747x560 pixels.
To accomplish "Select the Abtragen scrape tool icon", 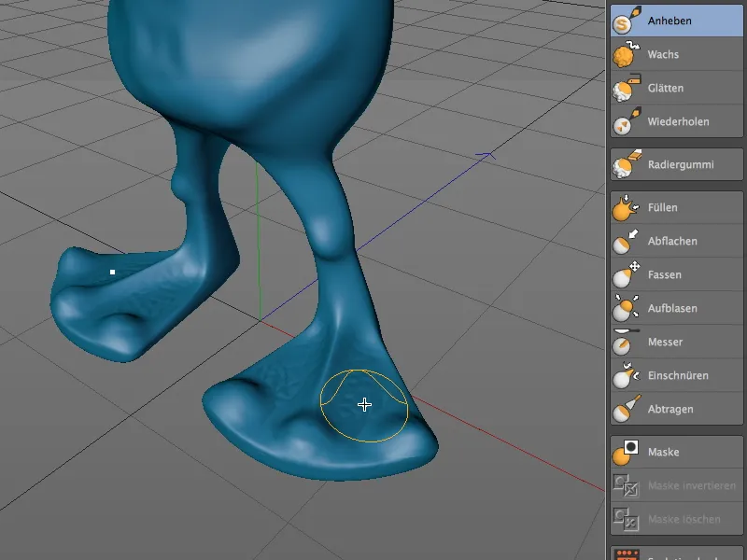I will click(x=626, y=409).
